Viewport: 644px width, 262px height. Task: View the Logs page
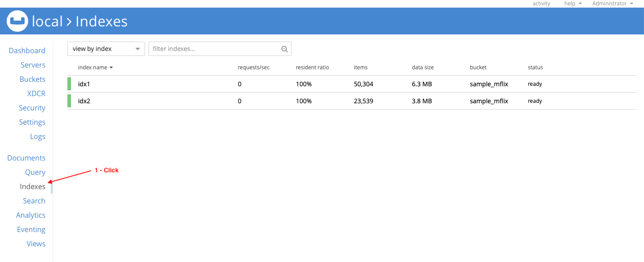coord(37,136)
